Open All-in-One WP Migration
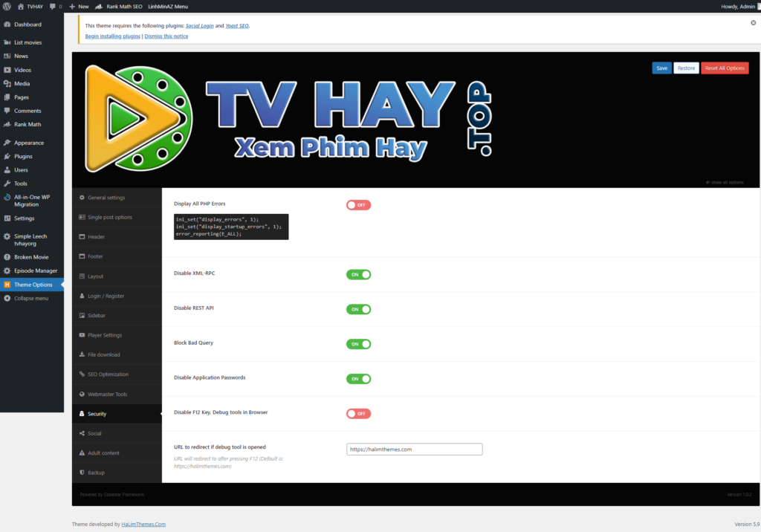Viewport: 761px width, 532px height. pyautogui.click(x=32, y=201)
